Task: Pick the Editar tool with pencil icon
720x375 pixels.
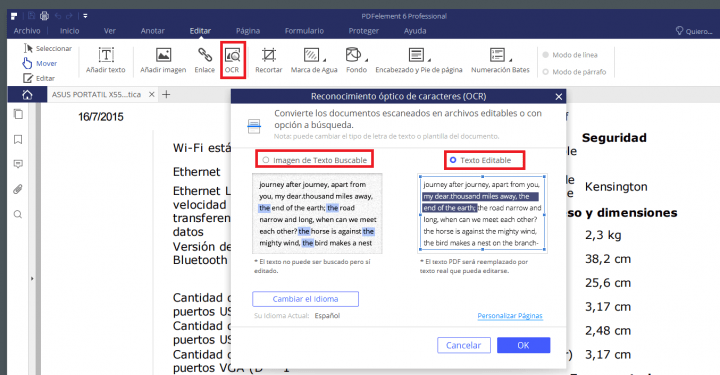Action: pyautogui.click(x=39, y=78)
